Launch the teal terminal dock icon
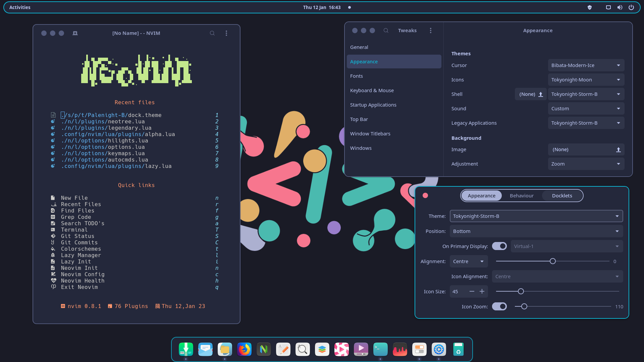This screenshot has width=644, height=362. click(380, 349)
